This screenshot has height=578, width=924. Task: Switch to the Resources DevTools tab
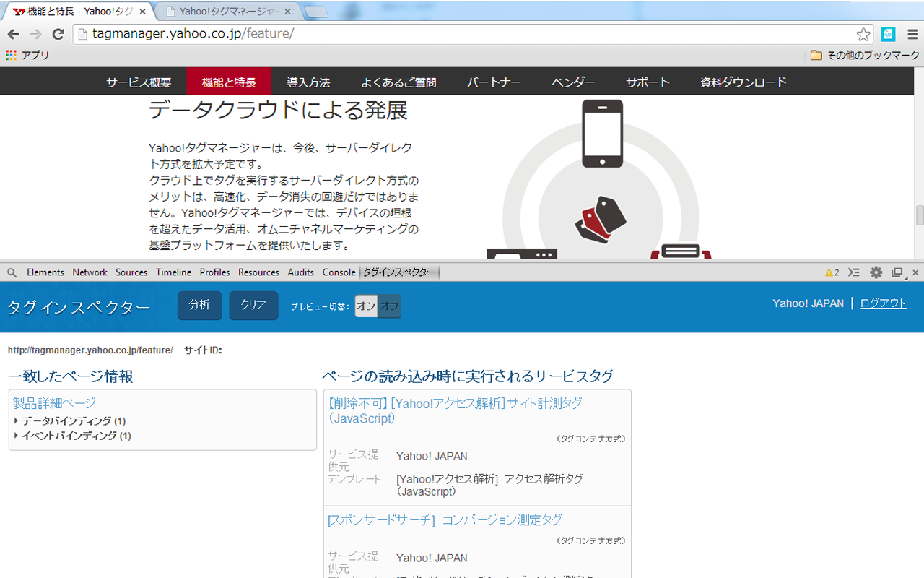tap(258, 272)
